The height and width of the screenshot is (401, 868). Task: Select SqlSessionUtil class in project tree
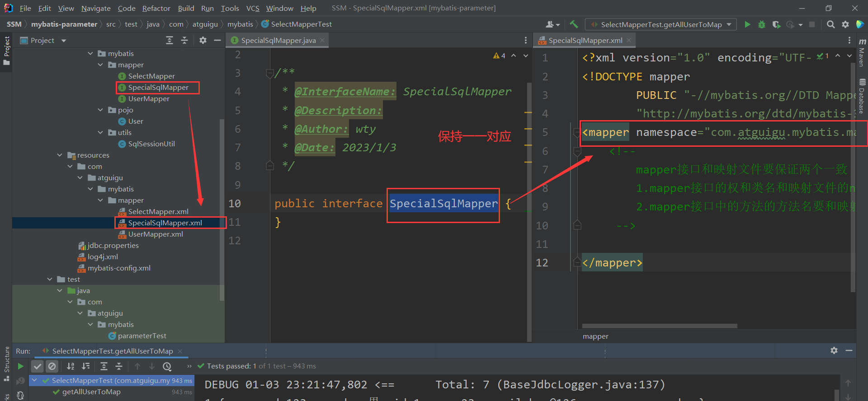click(151, 144)
